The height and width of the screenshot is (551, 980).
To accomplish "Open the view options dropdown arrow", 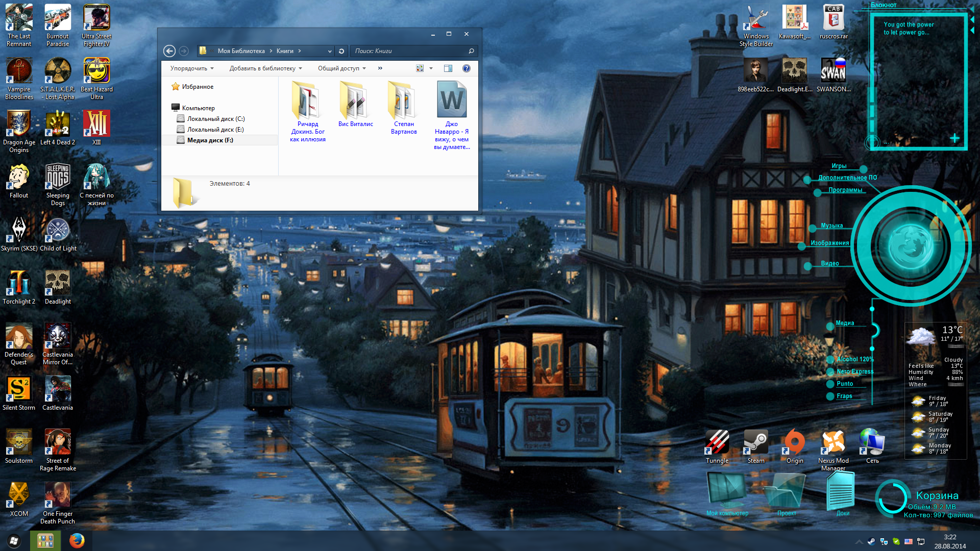I will pyautogui.click(x=431, y=68).
